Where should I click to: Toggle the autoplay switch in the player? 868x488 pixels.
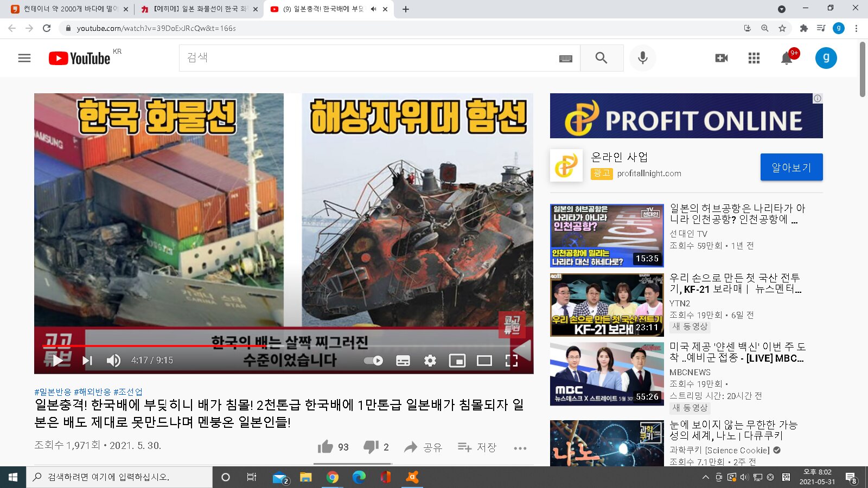(373, 361)
